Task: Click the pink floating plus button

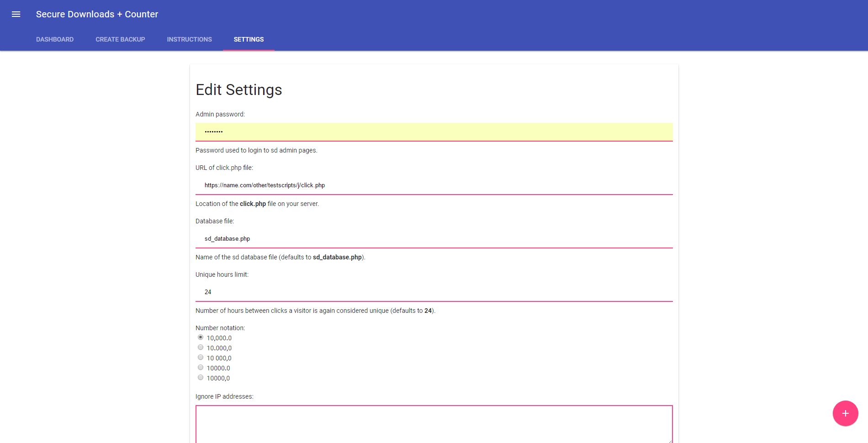Action: [845, 413]
